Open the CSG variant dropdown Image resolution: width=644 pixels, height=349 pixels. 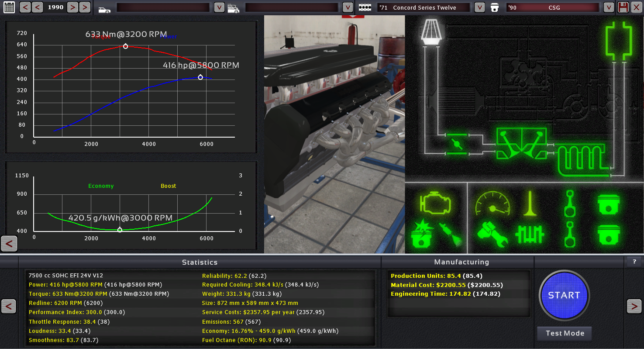tap(609, 7)
